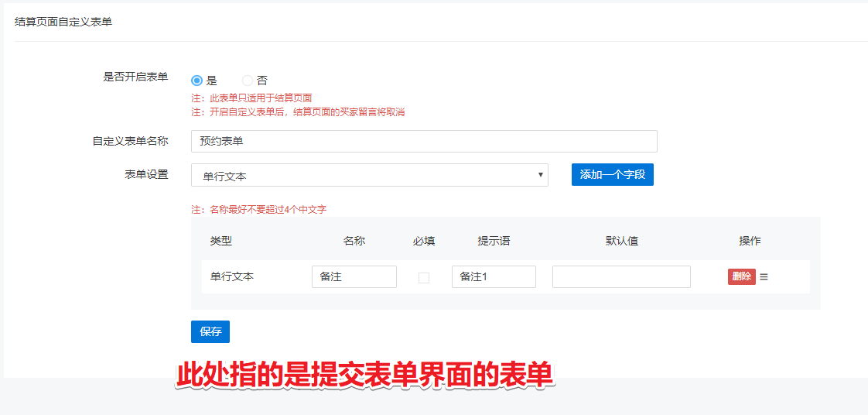The width and height of the screenshot is (868, 415).
Task: Click the 提示语 field containing 备注1
Action: tap(494, 276)
